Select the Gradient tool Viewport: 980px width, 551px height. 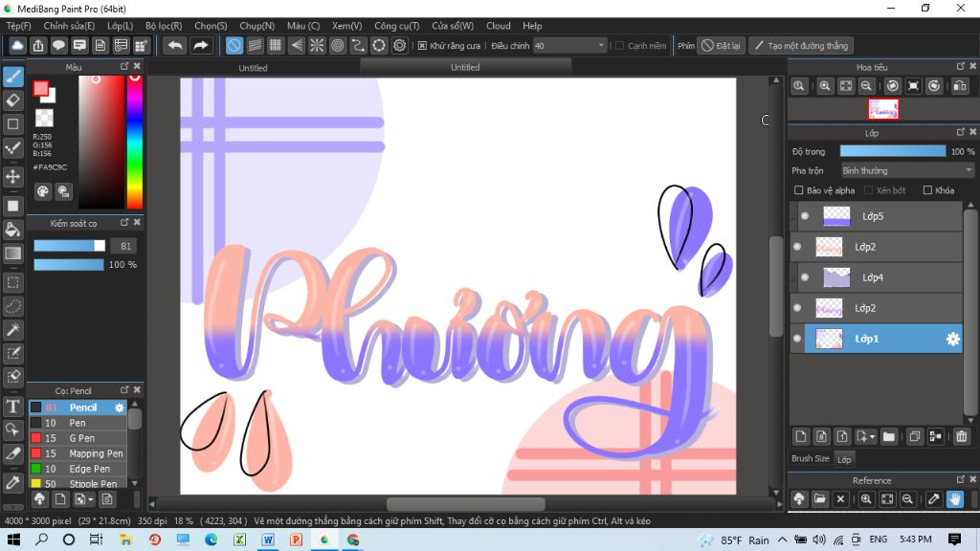[x=13, y=253]
